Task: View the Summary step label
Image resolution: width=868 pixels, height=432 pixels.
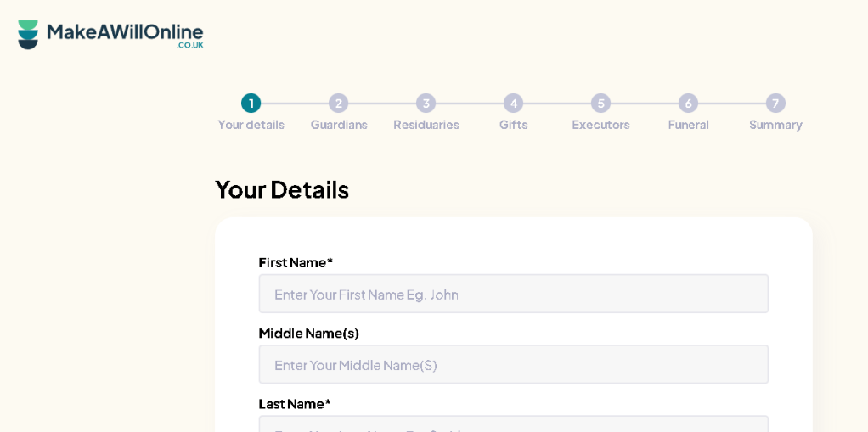Action: tap(775, 125)
